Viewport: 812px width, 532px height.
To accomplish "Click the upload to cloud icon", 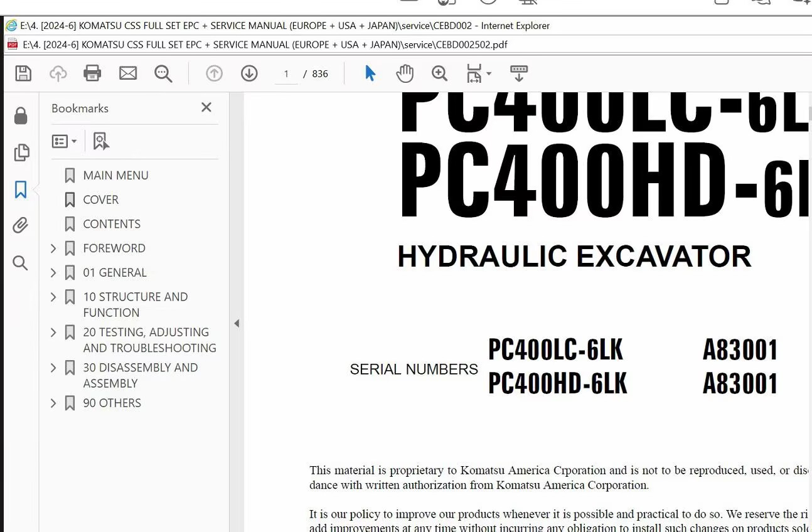I will [58, 73].
